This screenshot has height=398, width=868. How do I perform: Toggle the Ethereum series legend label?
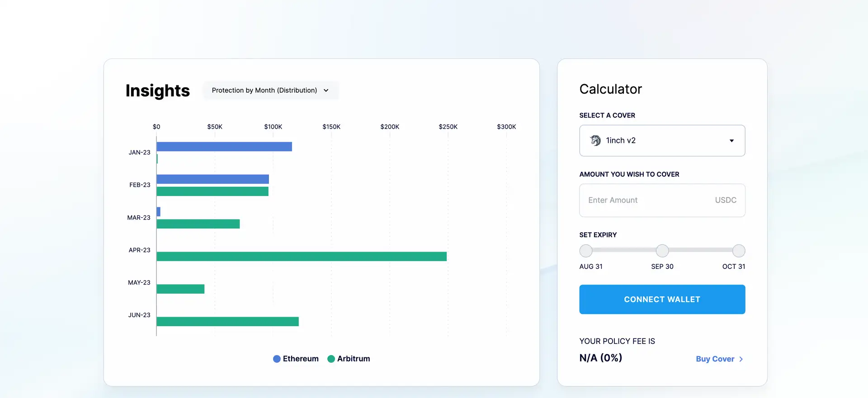(x=301, y=359)
